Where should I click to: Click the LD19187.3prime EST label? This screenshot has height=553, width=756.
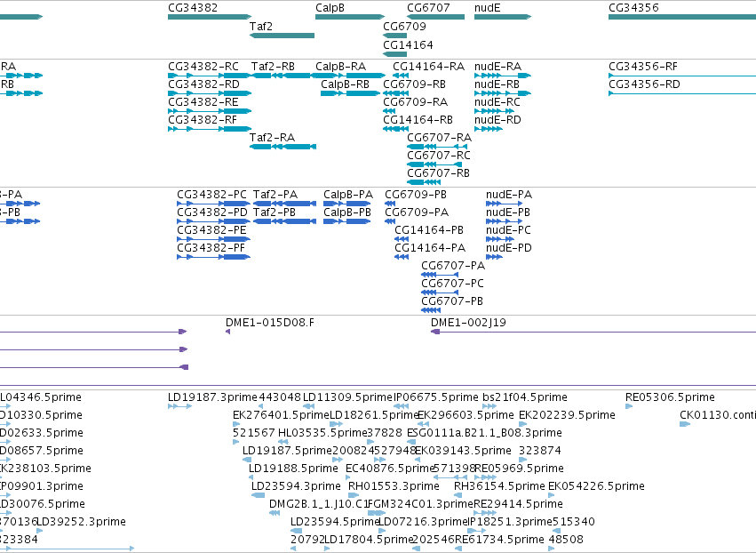coord(212,397)
